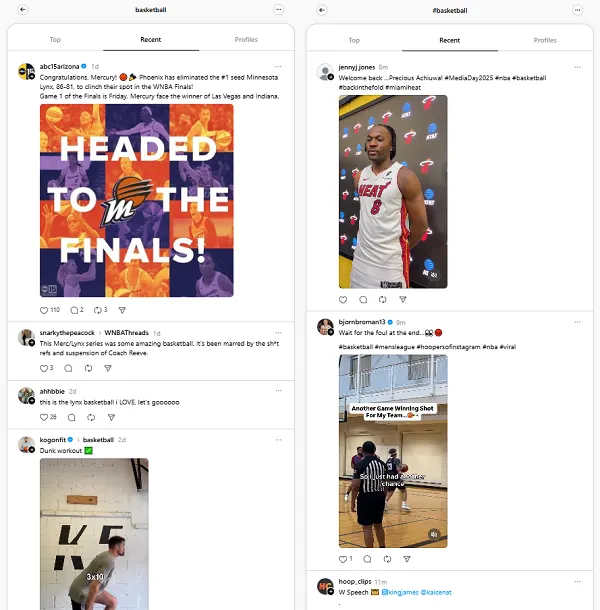Open more options for #basketball column
The width and height of the screenshot is (600, 610).
tap(577, 10)
